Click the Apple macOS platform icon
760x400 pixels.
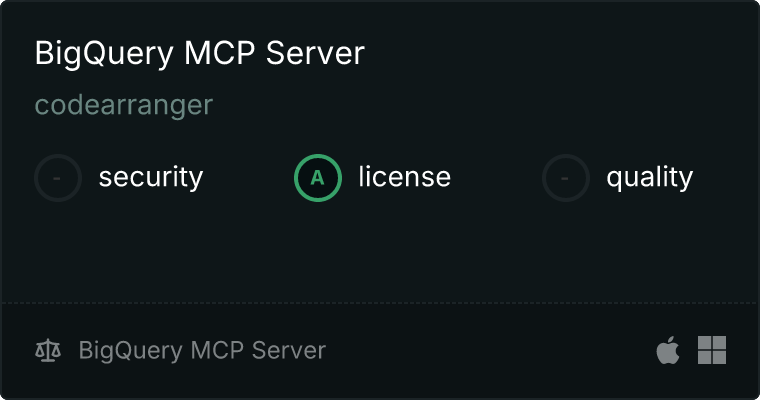(668, 350)
